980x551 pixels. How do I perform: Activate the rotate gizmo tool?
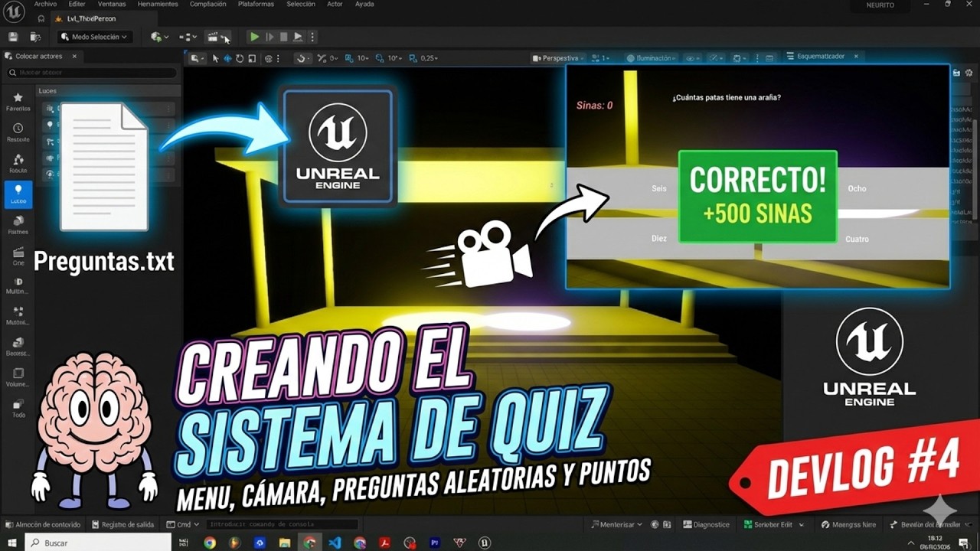pos(240,58)
